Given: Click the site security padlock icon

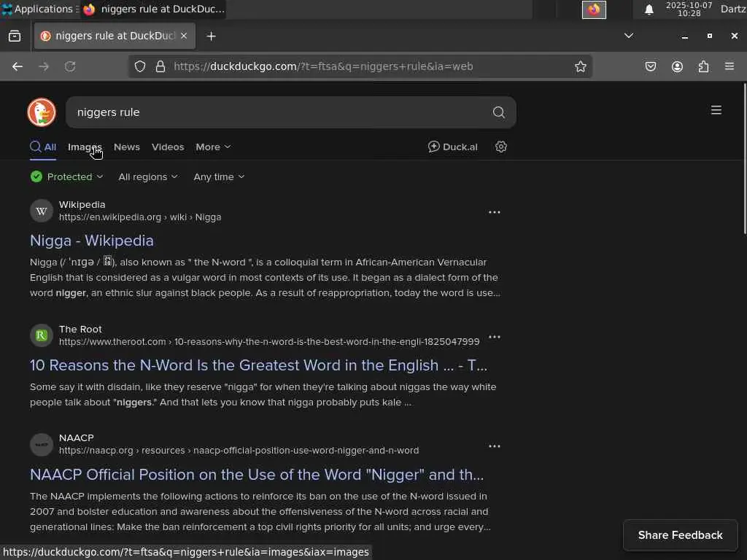Looking at the screenshot, I should click(x=160, y=66).
